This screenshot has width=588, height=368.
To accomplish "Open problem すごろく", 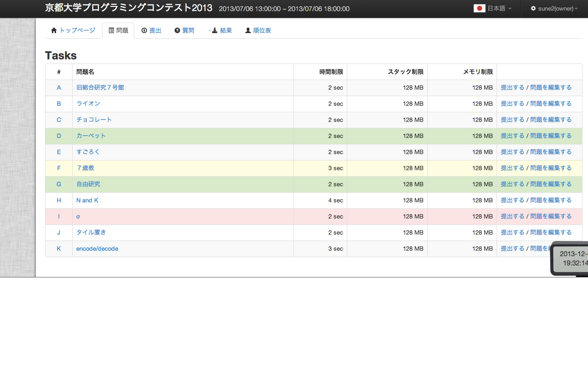I will (x=88, y=152).
